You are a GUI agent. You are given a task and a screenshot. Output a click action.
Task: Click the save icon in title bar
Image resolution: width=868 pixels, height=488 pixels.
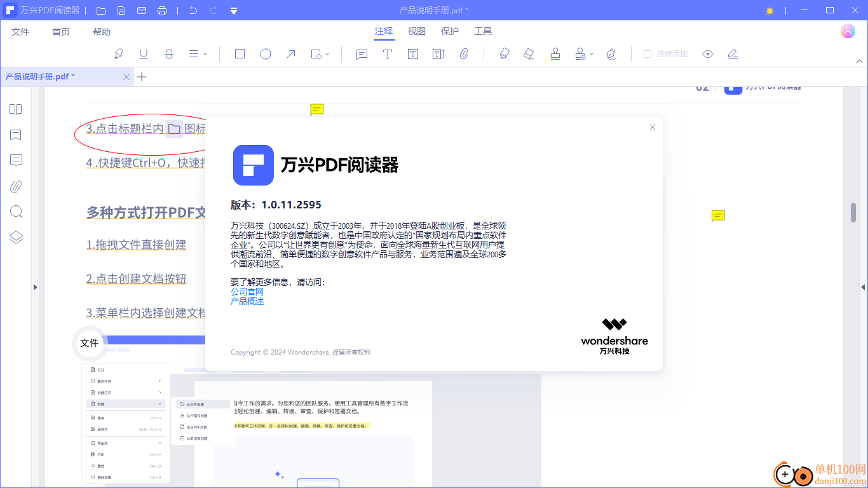(x=121, y=11)
